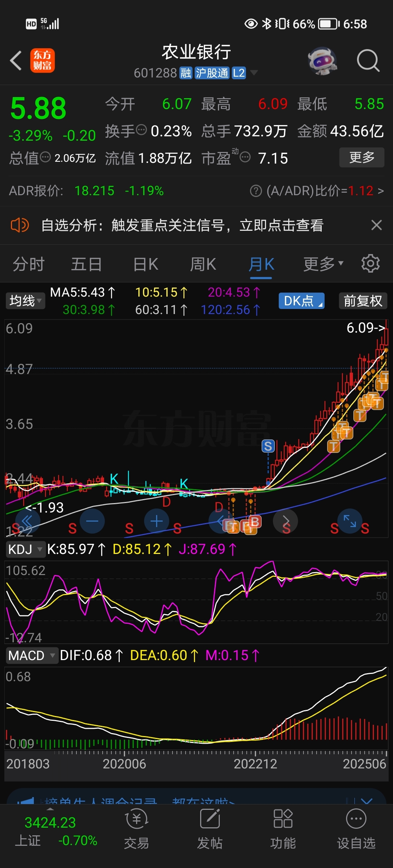
Task: Show 总值 info tooltip icon
Action: tap(45, 157)
